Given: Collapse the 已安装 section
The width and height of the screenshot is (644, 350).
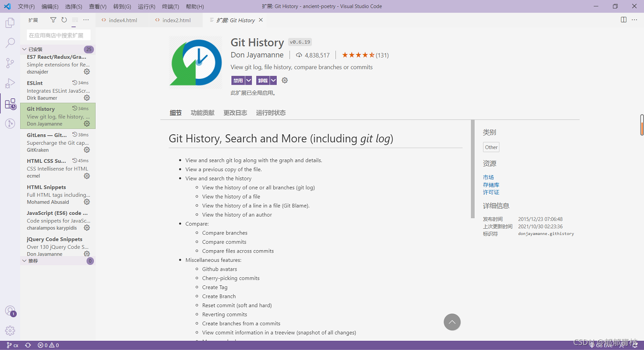Looking at the screenshot, I should pos(58,49).
